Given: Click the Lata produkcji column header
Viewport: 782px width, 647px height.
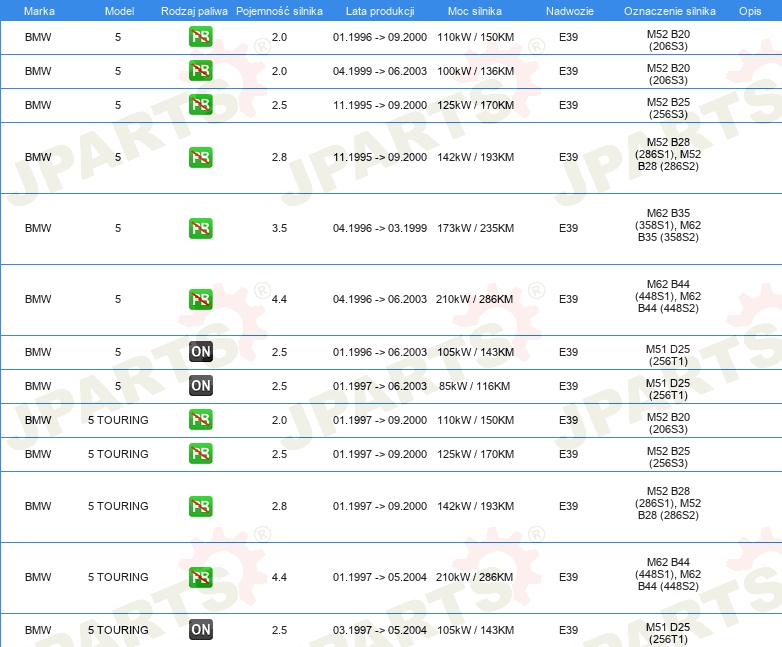Looking at the screenshot, I should tap(380, 11).
